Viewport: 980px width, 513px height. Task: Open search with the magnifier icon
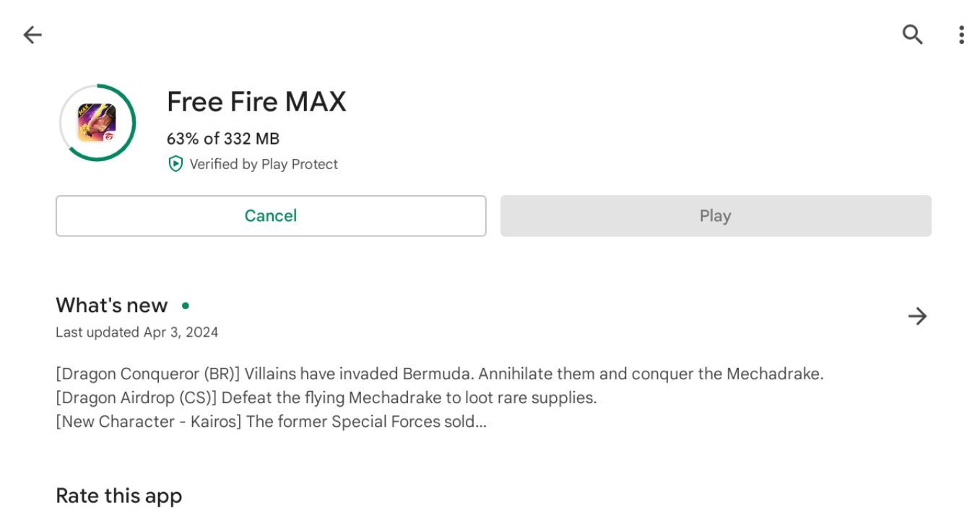point(913,35)
